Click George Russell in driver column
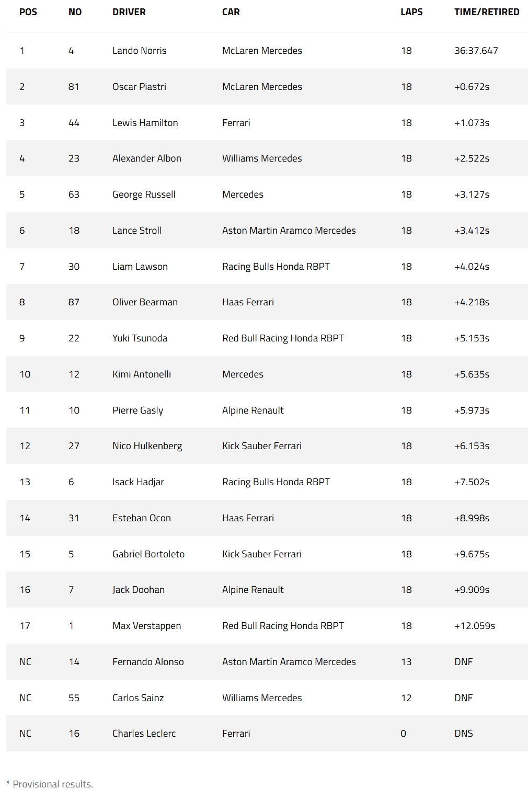The image size is (528, 812). click(x=144, y=195)
